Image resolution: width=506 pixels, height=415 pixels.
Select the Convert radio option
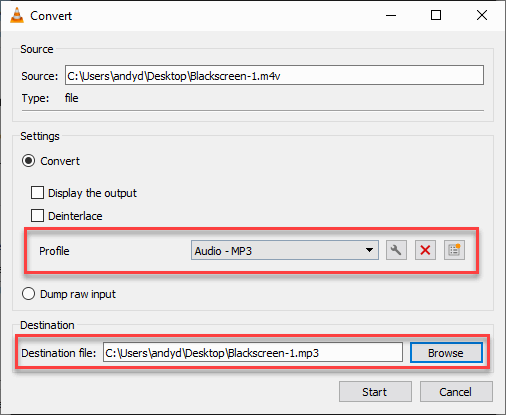(x=28, y=161)
